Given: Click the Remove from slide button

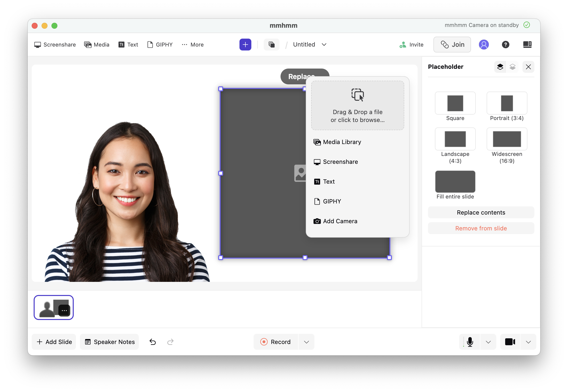Looking at the screenshot, I should pyautogui.click(x=481, y=228).
